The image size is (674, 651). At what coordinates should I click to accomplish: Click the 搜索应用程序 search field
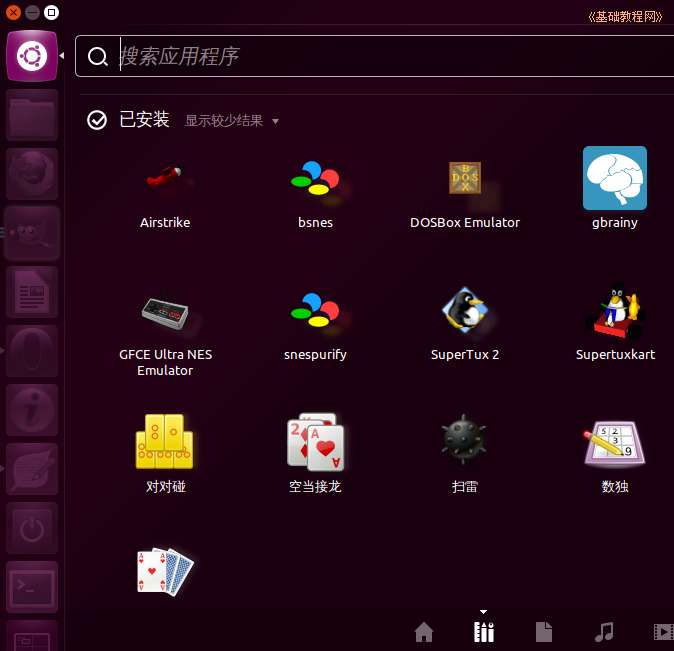click(374, 56)
